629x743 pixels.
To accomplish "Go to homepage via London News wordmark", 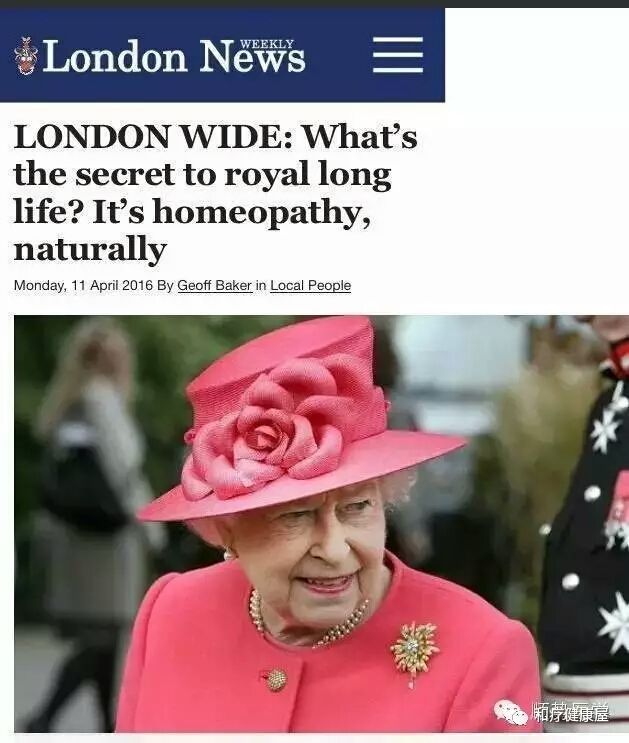I will coord(173,56).
